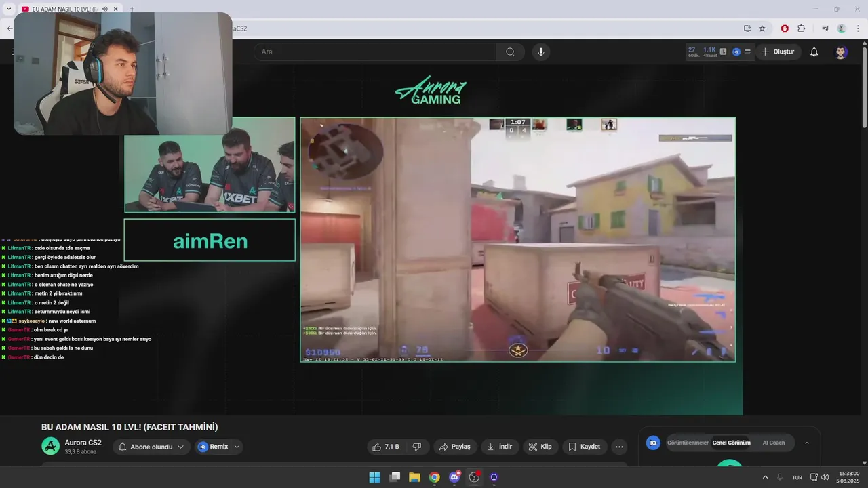
Task: Collapse the vidIQ panel chevron
Action: [x=807, y=443]
